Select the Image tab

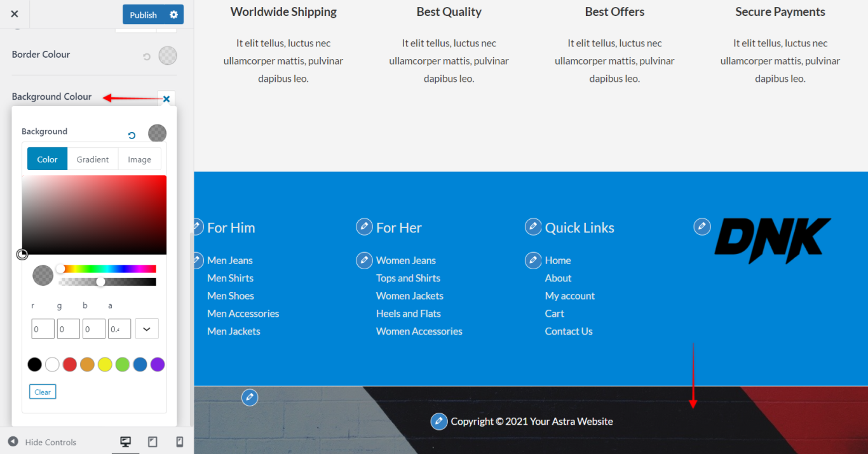139,159
